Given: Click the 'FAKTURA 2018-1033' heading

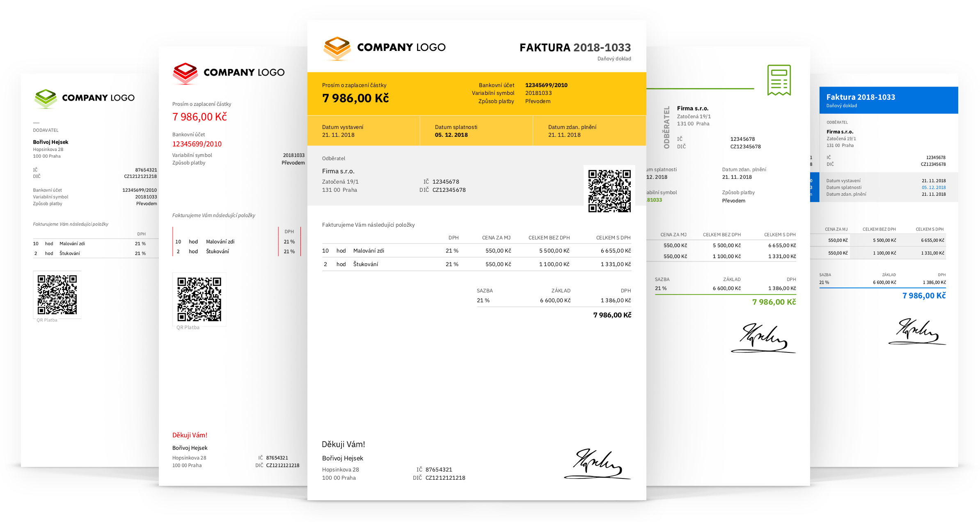Looking at the screenshot, I should tap(575, 48).
